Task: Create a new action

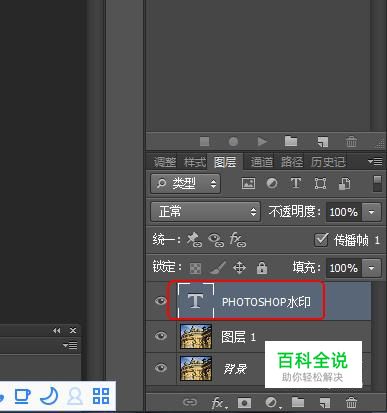Action: [322, 142]
